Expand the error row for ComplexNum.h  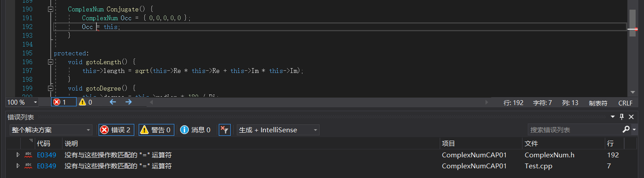[x=18, y=155]
